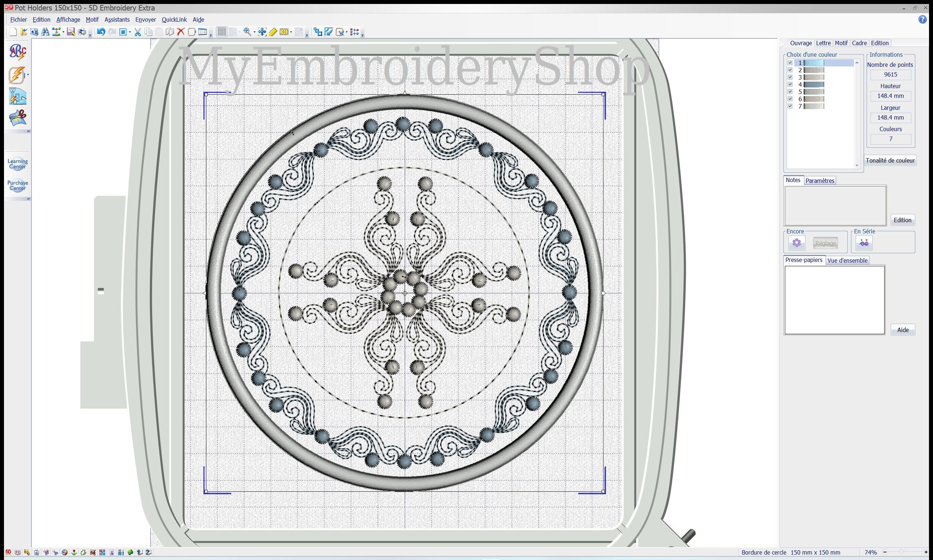Image resolution: width=933 pixels, height=560 pixels.
Task: Uncheck thread color 3 visibility
Action: click(x=790, y=77)
